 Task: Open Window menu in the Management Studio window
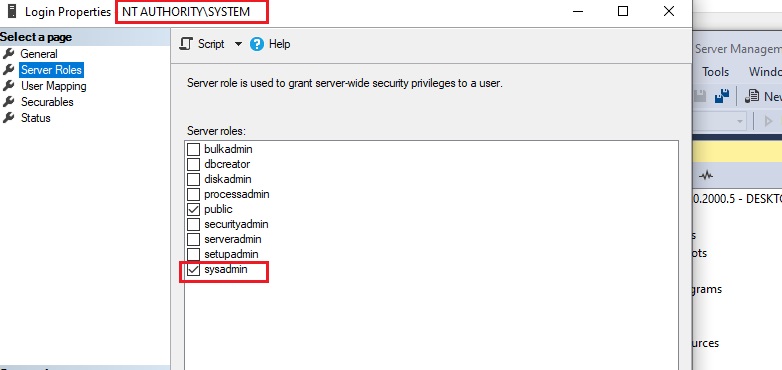pyautogui.click(x=765, y=72)
